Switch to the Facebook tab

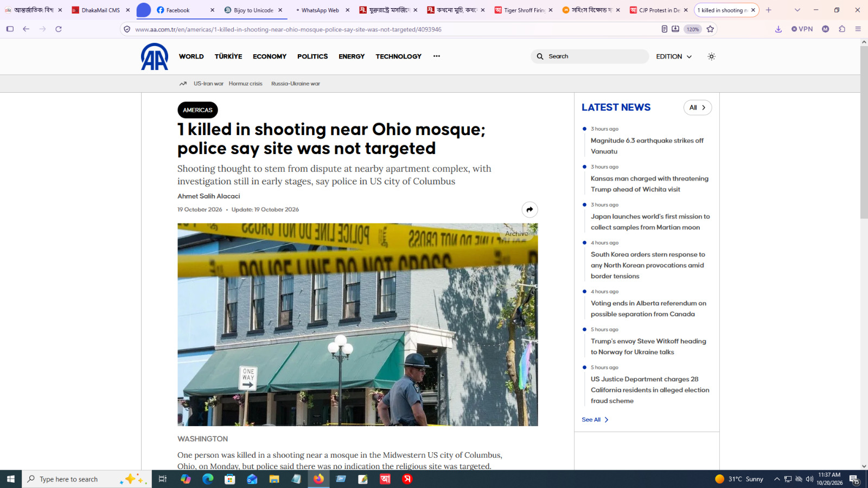coord(186,10)
